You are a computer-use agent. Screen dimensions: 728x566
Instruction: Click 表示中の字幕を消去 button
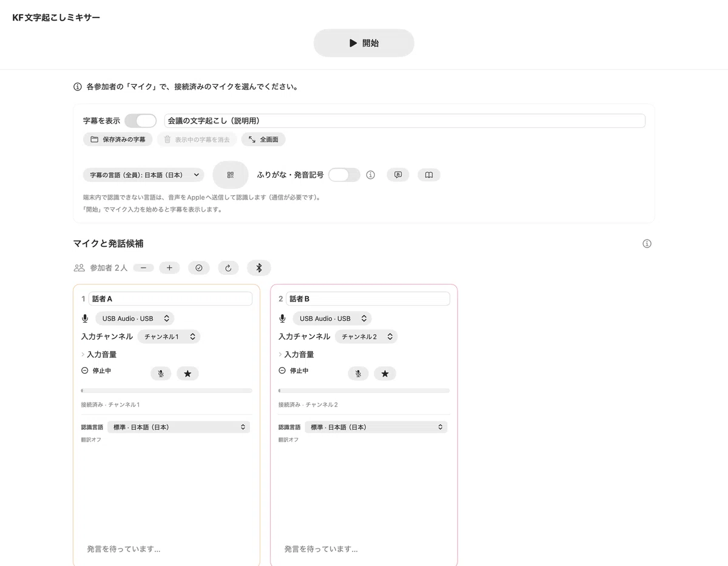(x=197, y=140)
